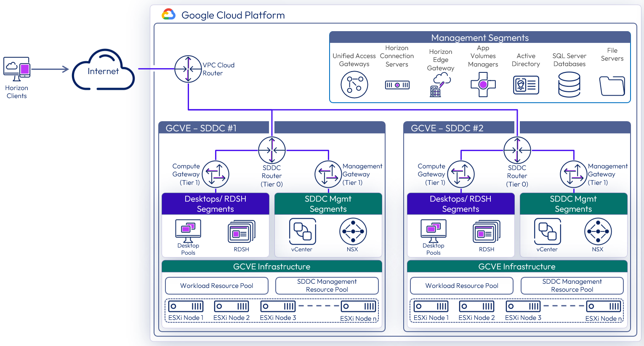The height and width of the screenshot is (346, 644).
Task: Click the App Volumes Managers icon
Action: pos(483,85)
